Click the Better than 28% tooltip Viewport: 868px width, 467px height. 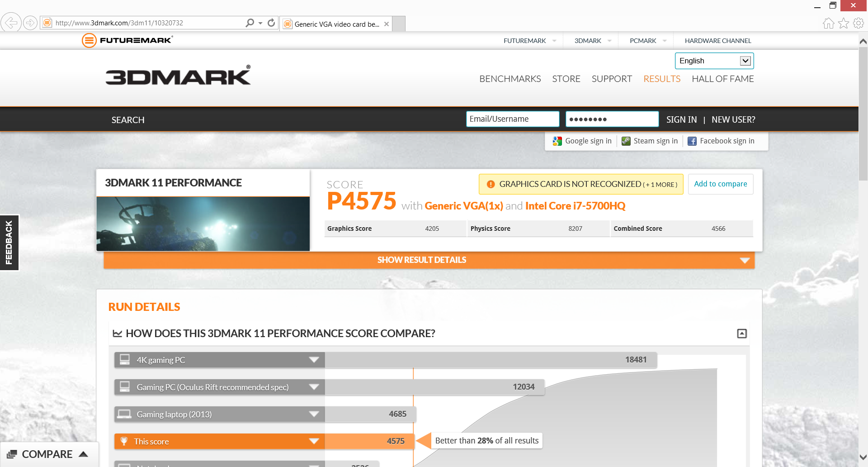click(487, 441)
